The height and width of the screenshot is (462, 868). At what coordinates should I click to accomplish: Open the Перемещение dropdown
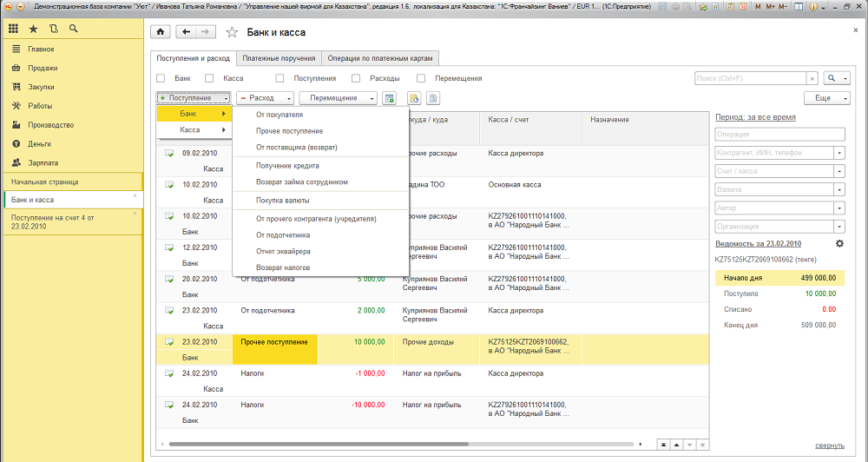(338, 98)
